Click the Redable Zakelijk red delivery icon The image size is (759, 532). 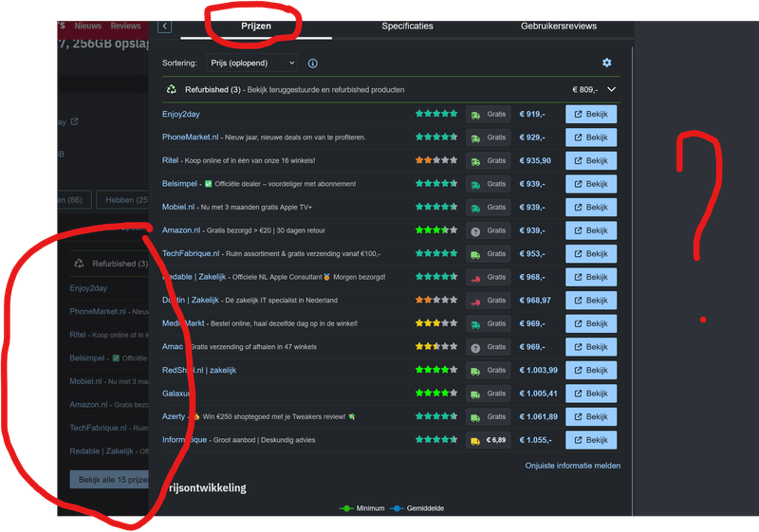tap(475, 278)
